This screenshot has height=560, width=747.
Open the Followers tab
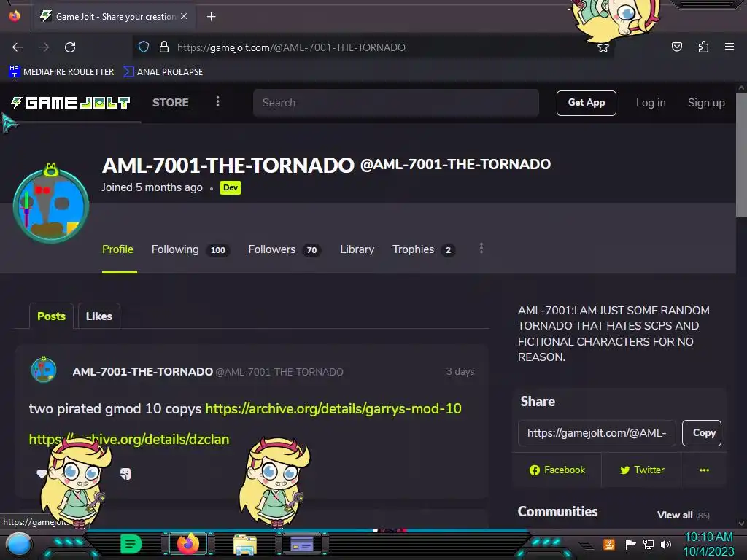pyautogui.click(x=285, y=249)
